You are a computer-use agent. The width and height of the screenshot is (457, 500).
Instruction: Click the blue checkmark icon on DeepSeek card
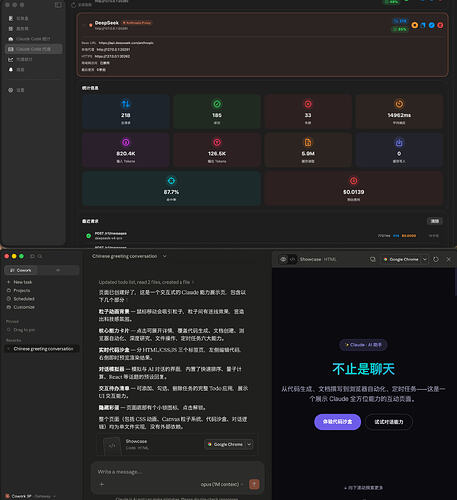tap(432, 25)
